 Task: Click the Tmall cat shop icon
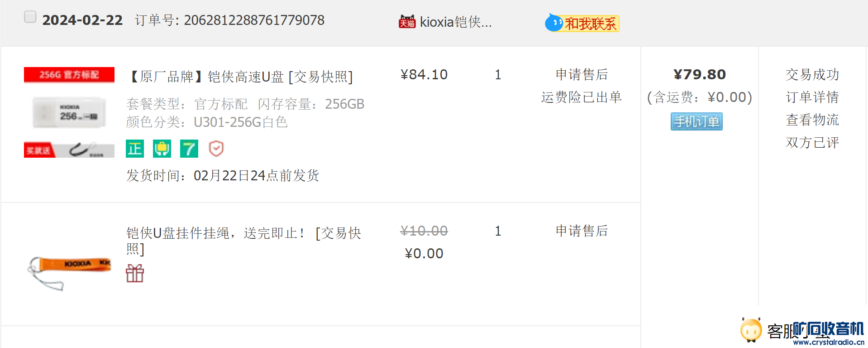point(407,22)
